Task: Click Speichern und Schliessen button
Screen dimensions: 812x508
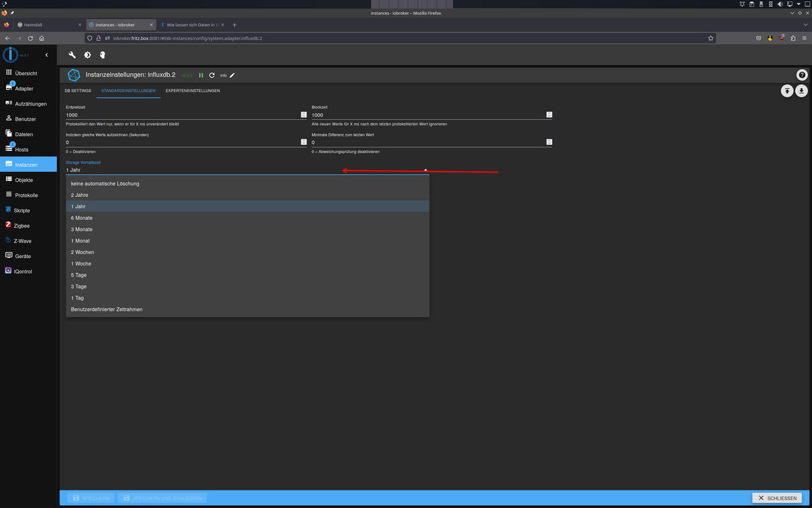Action: [162, 499]
